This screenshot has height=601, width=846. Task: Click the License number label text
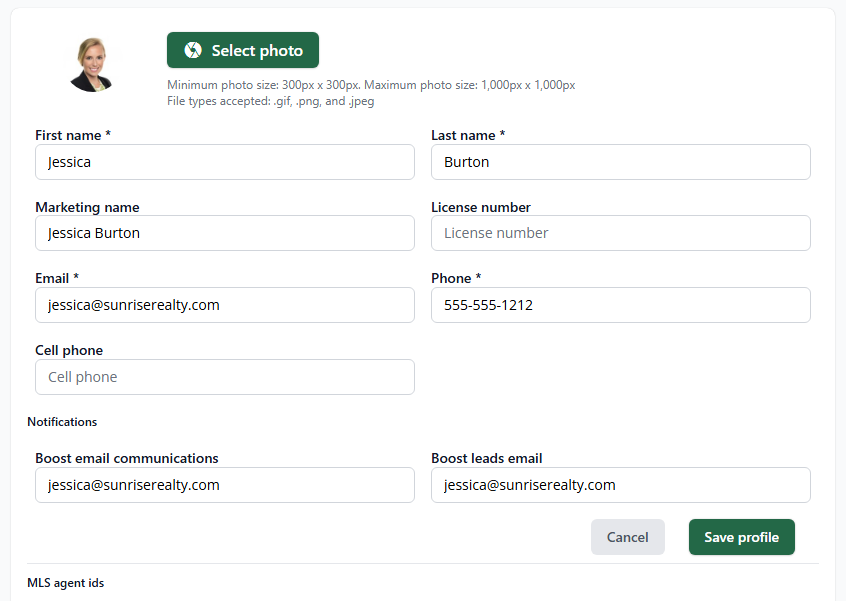(x=481, y=207)
